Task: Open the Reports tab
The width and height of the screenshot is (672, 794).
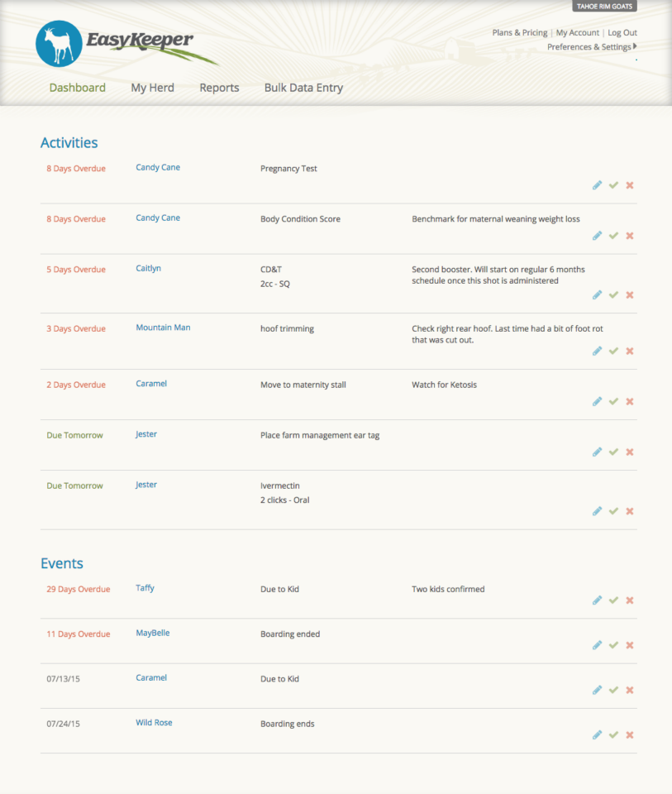Action: tap(219, 87)
